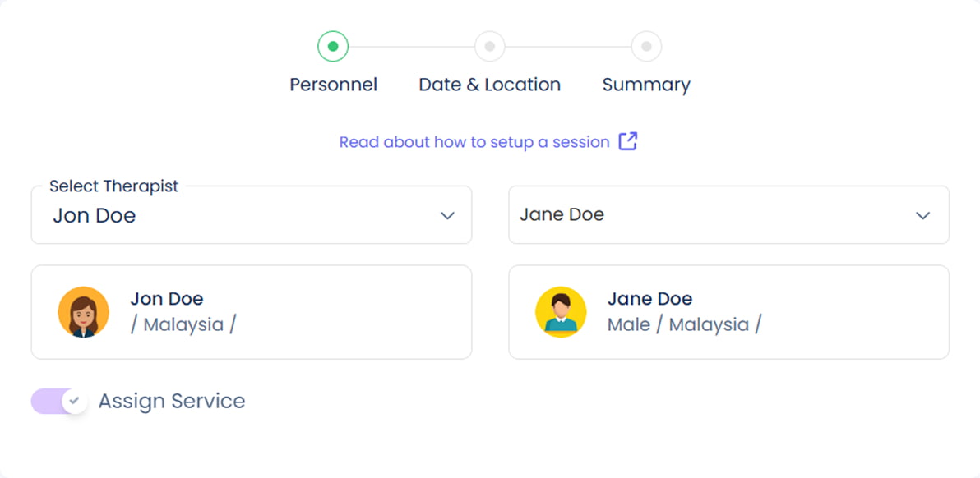This screenshot has height=478, width=980.
Task: Click the Date & Location step circle
Action: pyautogui.click(x=490, y=47)
